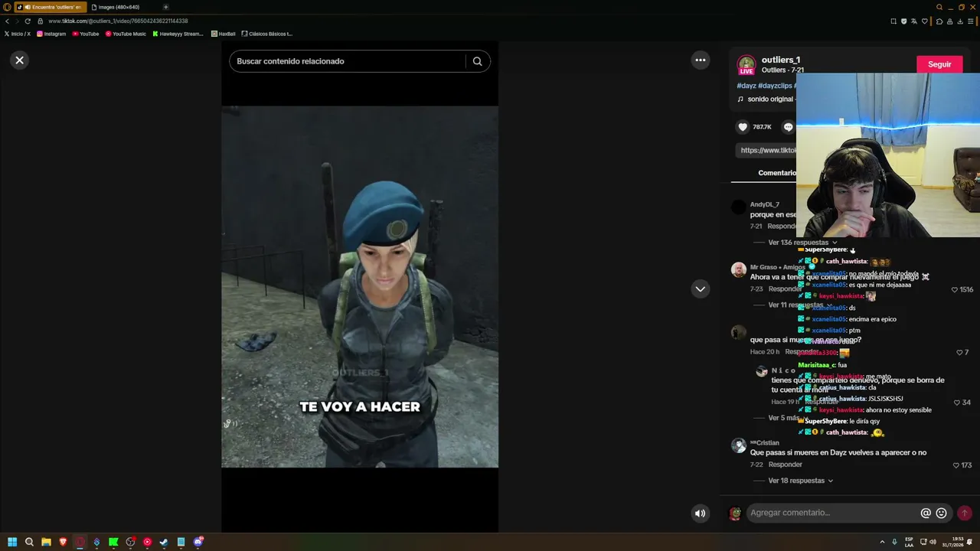This screenshot has width=980, height=551.
Task: Open the browser heart bookmarks icon
Action: coord(925,21)
